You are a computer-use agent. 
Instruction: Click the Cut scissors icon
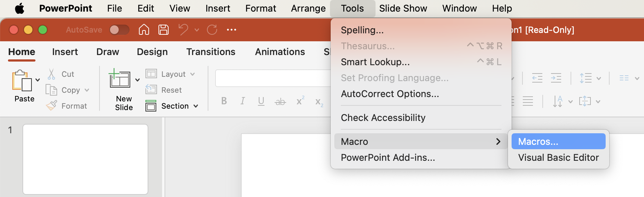pyautogui.click(x=51, y=74)
